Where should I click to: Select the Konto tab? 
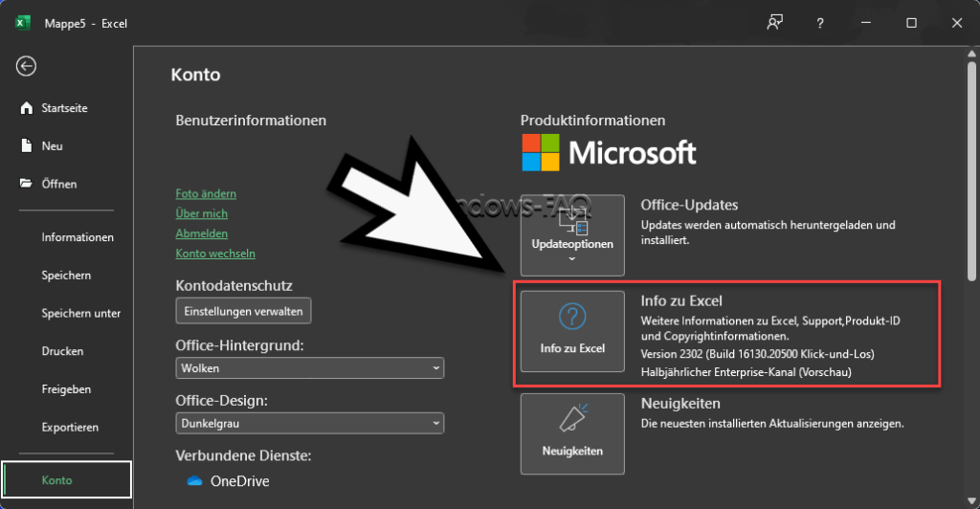[66, 479]
